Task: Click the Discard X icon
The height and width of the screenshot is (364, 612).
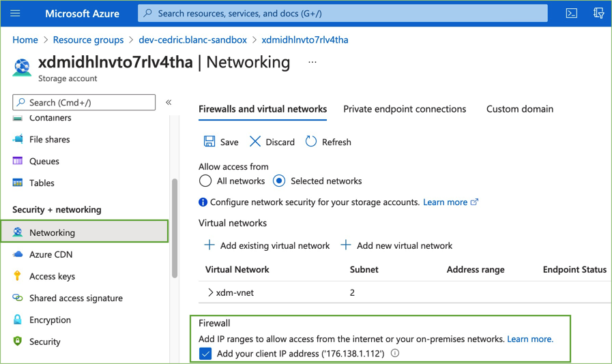Action: [255, 141]
